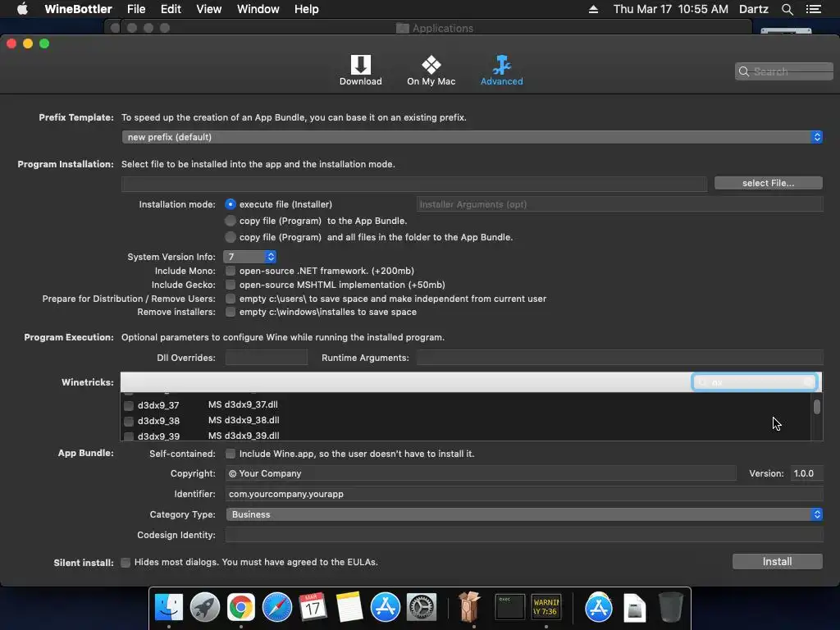Open the Applications folder stack in Dock
Viewport: 840px width, 630px height.
598,607
